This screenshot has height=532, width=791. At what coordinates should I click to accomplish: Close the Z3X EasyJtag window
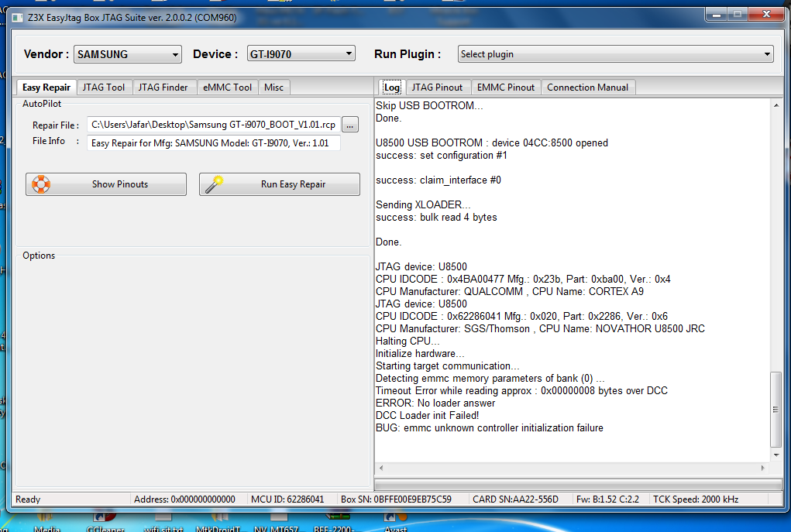point(765,15)
